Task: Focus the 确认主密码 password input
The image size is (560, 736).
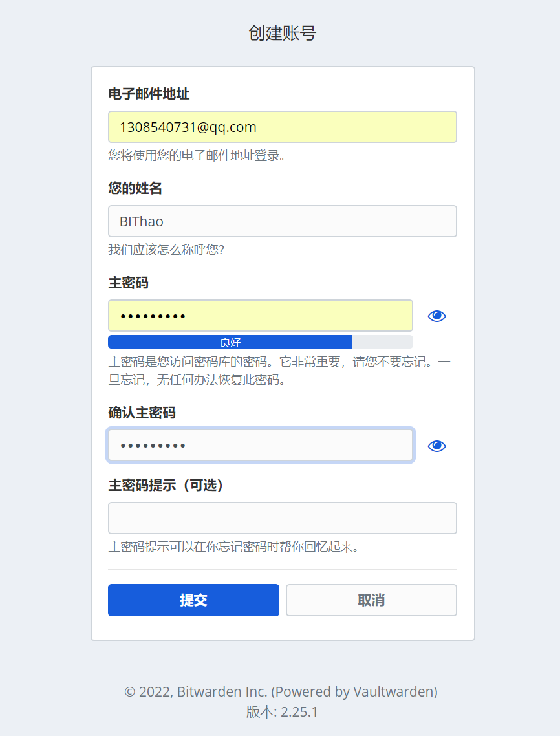Action: pos(261,445)
